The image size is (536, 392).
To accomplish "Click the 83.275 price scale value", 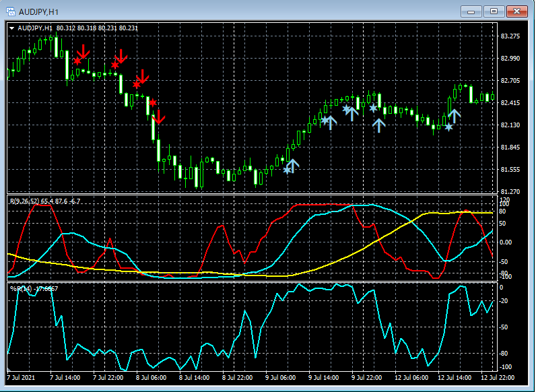I will point(510,36).
